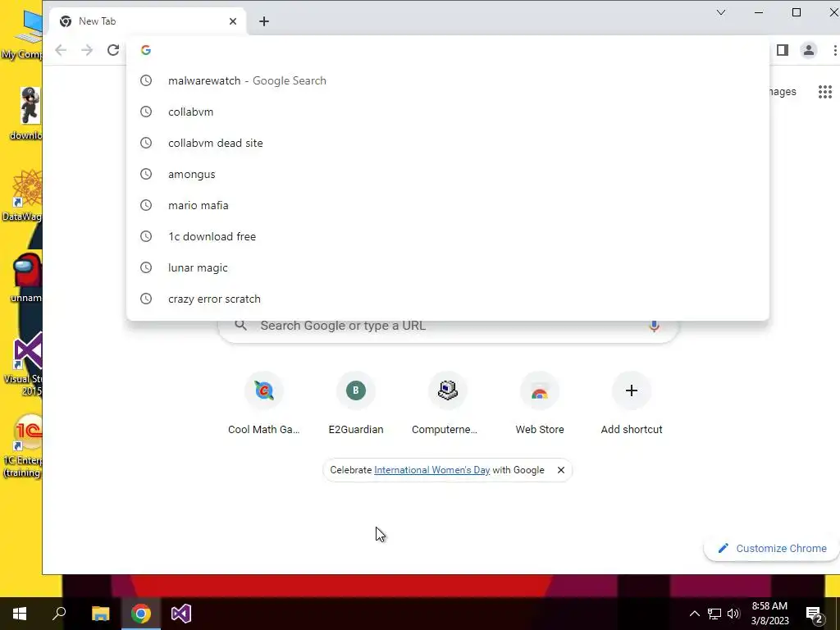Screen dimensions: 840x630
Task: Select the mario mafia suggestion
Action: click(448, 205)
